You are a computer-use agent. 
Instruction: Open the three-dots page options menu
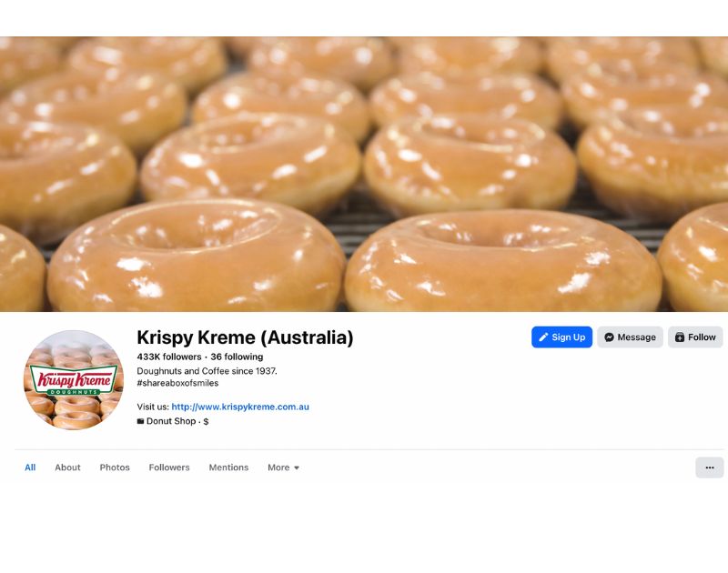pyautogui.click(x=709, y=467)
